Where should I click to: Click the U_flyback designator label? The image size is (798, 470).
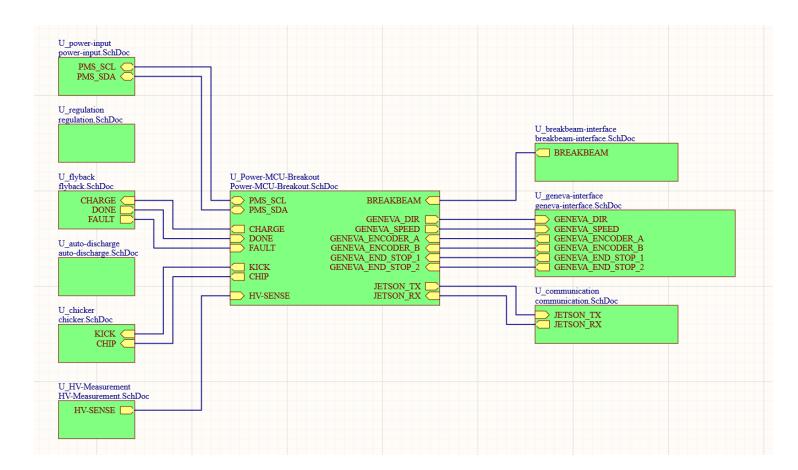point(76,177)
